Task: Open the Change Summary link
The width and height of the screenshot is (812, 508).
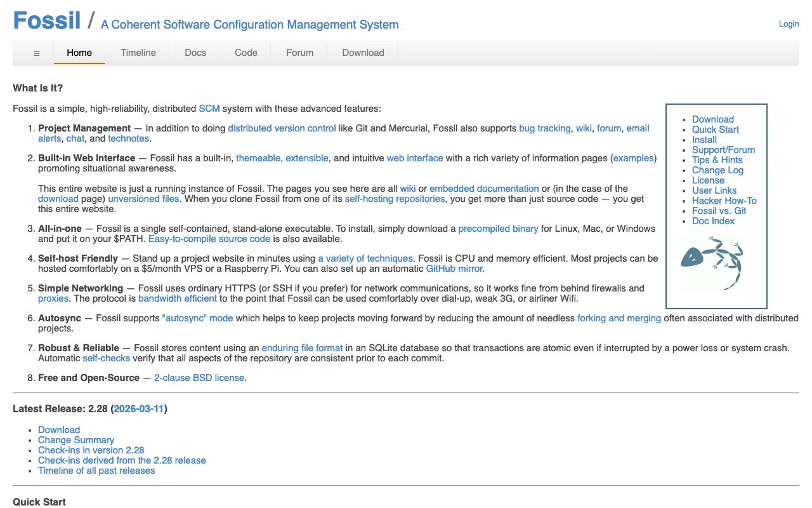Action: [x=76, y=440]
